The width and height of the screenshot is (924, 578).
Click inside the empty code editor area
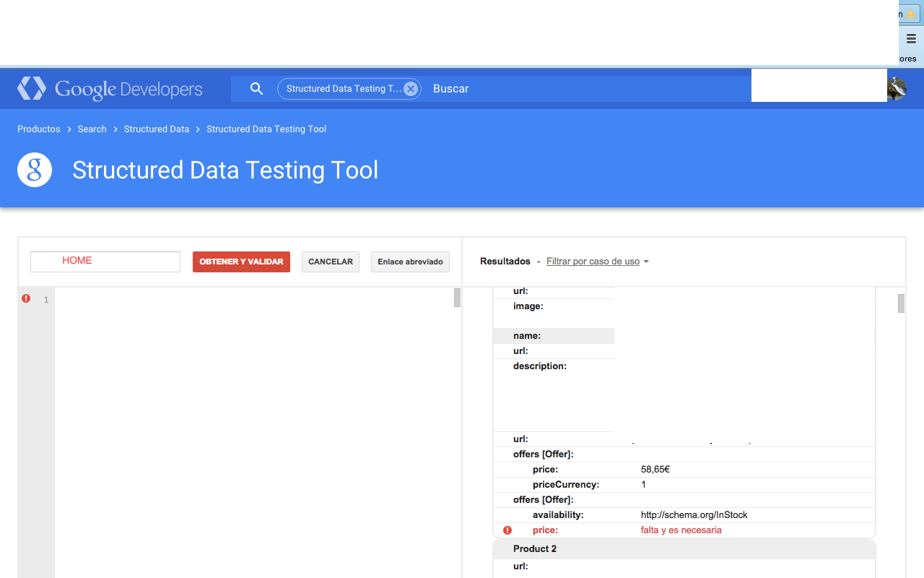click(253, 432)
